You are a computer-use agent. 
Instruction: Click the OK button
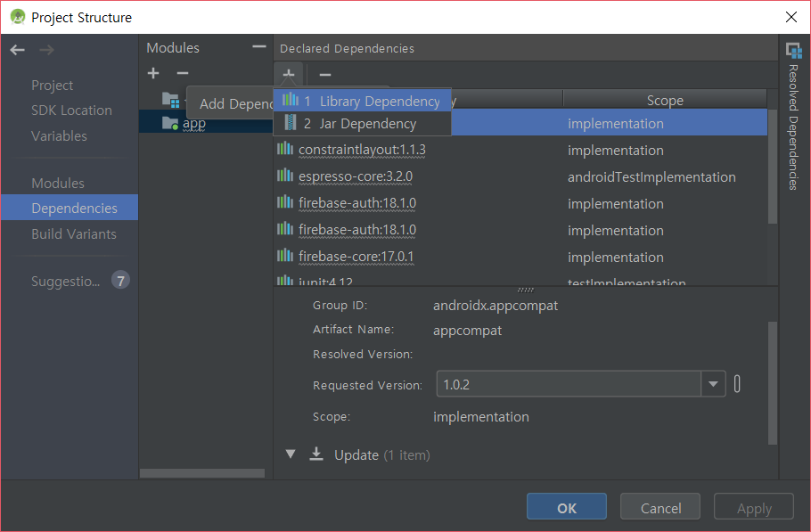point(566,507)
